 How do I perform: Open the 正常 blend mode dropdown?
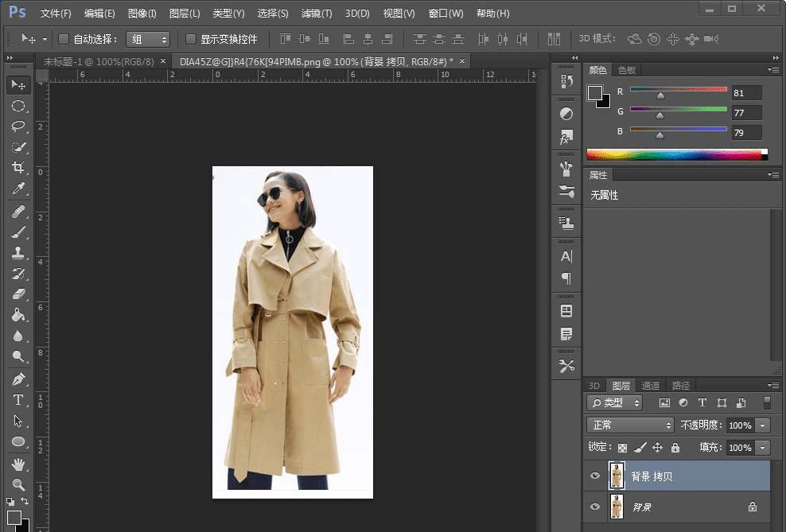coord(630,425)
